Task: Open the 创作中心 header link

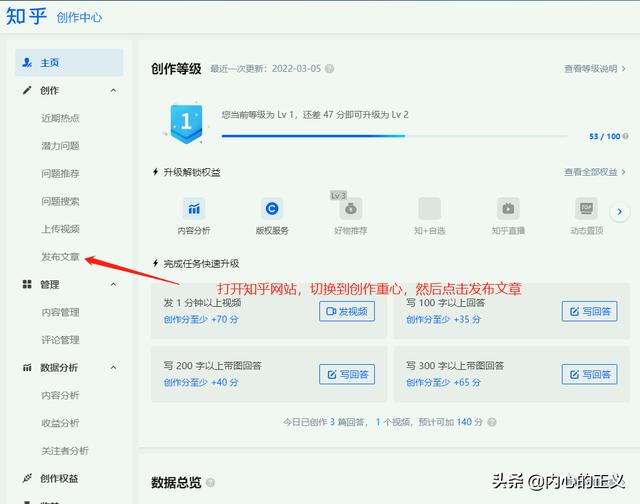Action: click(x=79, y=18)
